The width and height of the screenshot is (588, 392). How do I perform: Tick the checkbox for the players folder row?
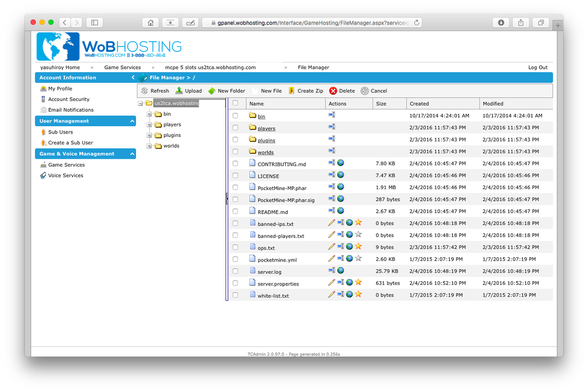[236, 128]
